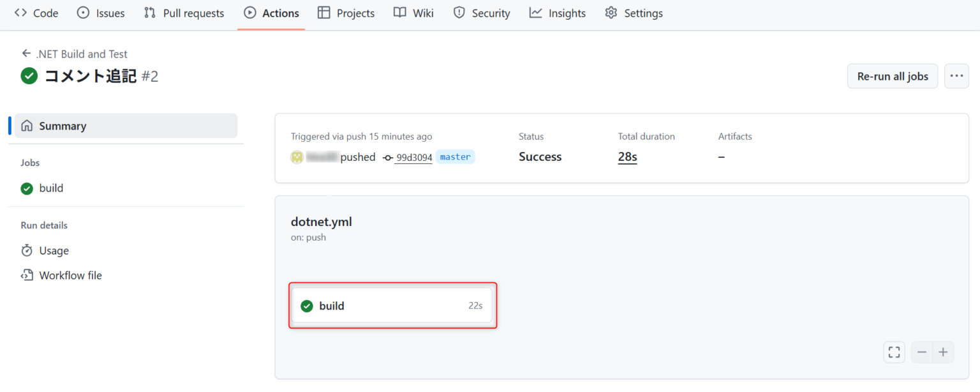Open the Code tab

(36, 13)
